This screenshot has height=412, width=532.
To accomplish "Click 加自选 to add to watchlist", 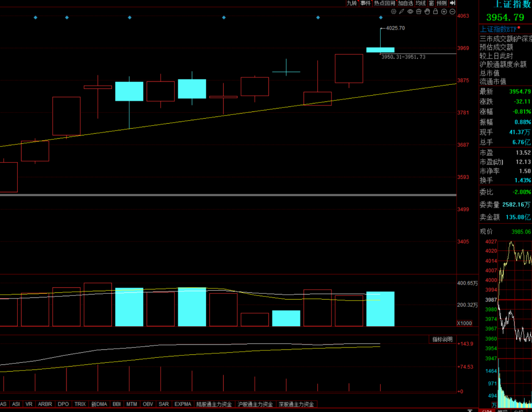I will [x=405, y=3].
